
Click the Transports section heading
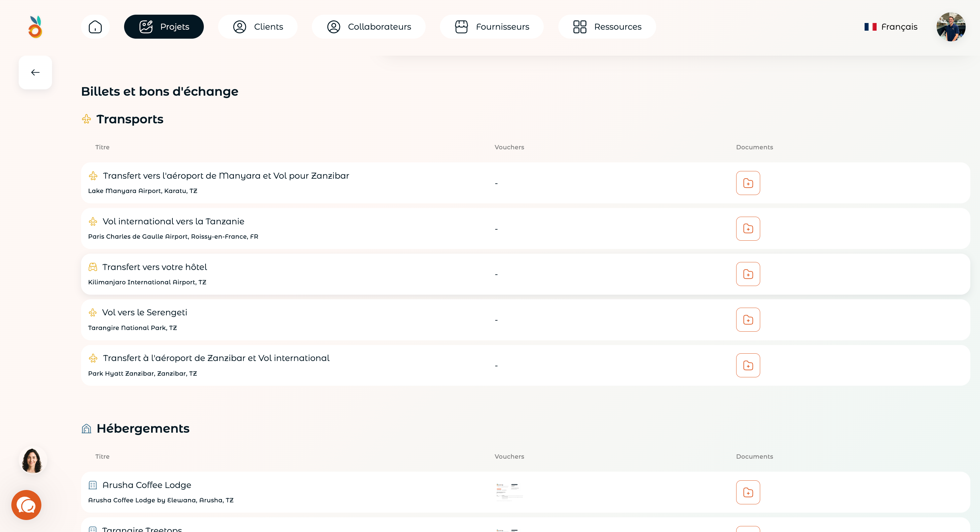pos(130,119)
